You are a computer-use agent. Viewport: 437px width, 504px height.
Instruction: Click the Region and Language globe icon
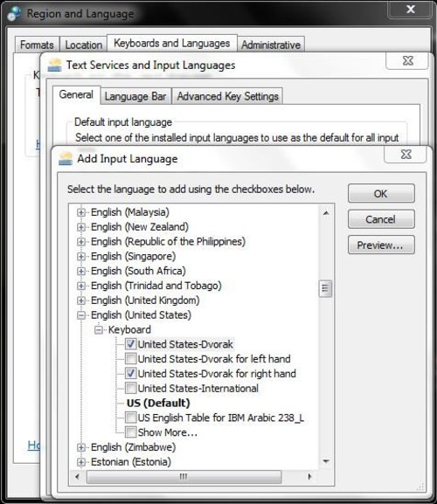pyautogui.click(x=15, y=13)
